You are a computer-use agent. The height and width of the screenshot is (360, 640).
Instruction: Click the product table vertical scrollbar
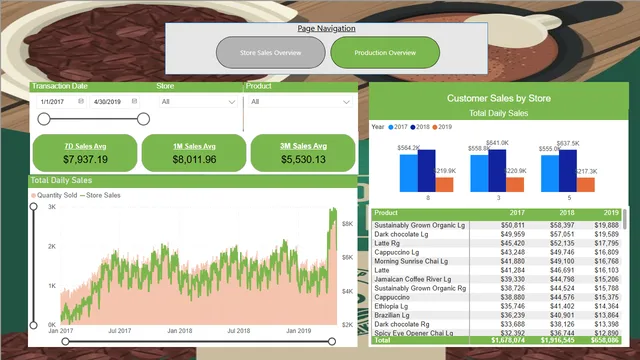624,220
